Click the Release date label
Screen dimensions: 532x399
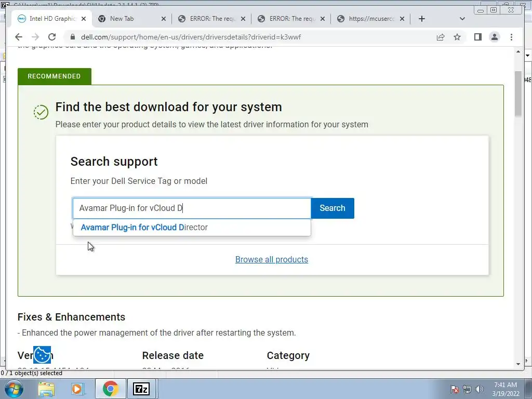173,355
